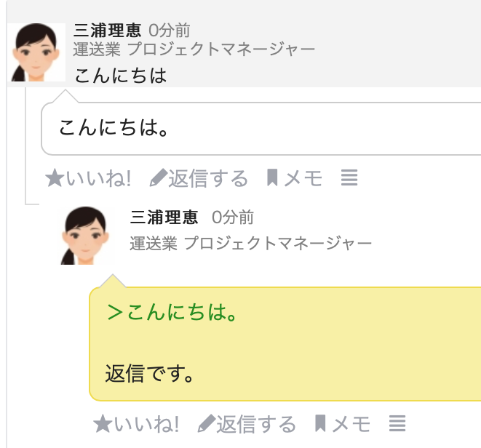Click the bookmark memo icon on first post
This screenshot has width=481, height=448.
[x=273, y=178]
